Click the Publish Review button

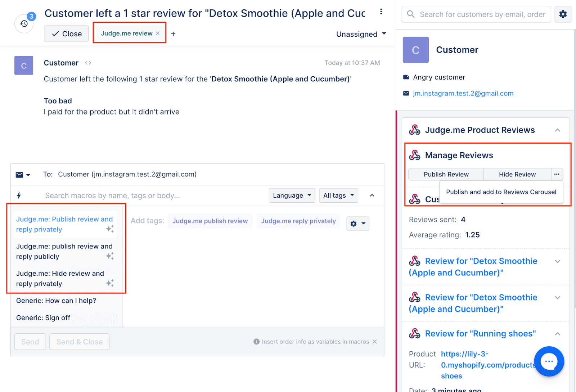pyautogui.click(x=446, y=174)
